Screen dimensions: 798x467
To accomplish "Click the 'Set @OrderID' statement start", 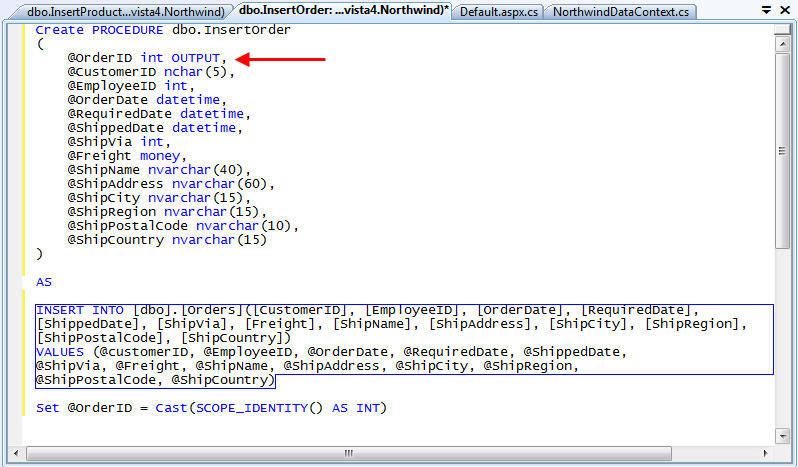I will pos(84,408).
